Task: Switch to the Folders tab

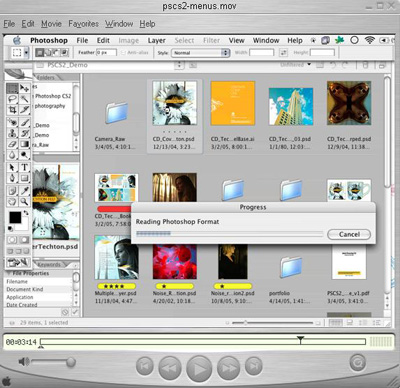Action: pos(46,77)
